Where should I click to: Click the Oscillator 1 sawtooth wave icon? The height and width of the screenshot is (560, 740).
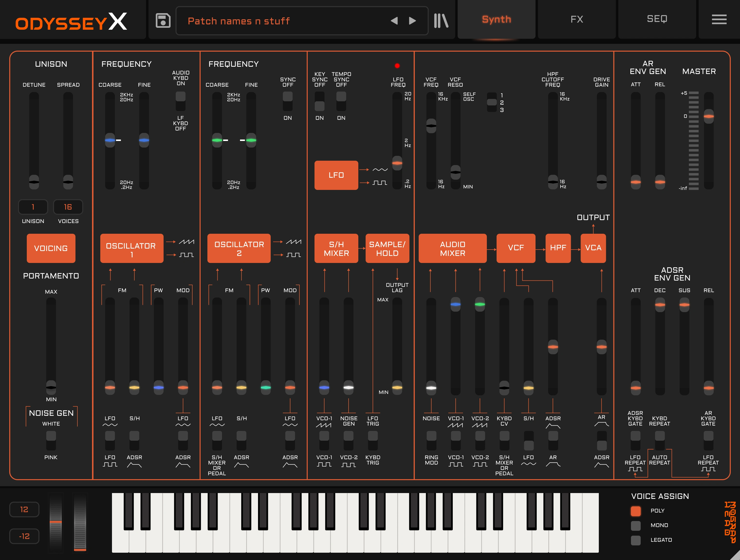coord(186,242)
